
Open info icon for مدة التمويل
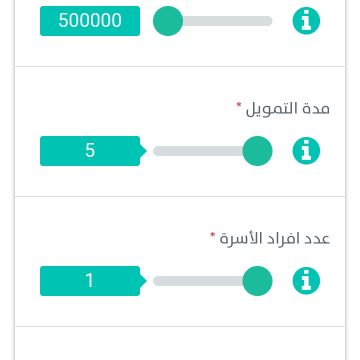coord(306,151)
